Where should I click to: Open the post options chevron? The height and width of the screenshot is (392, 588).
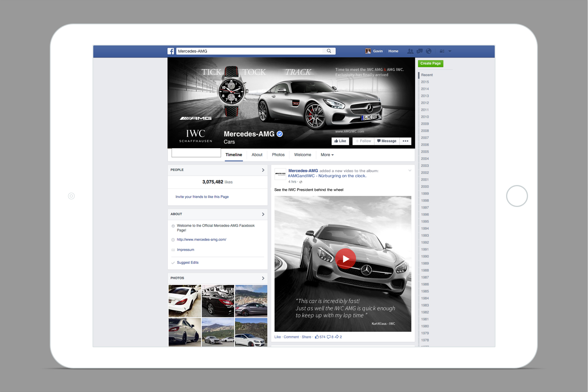point(410,171)
